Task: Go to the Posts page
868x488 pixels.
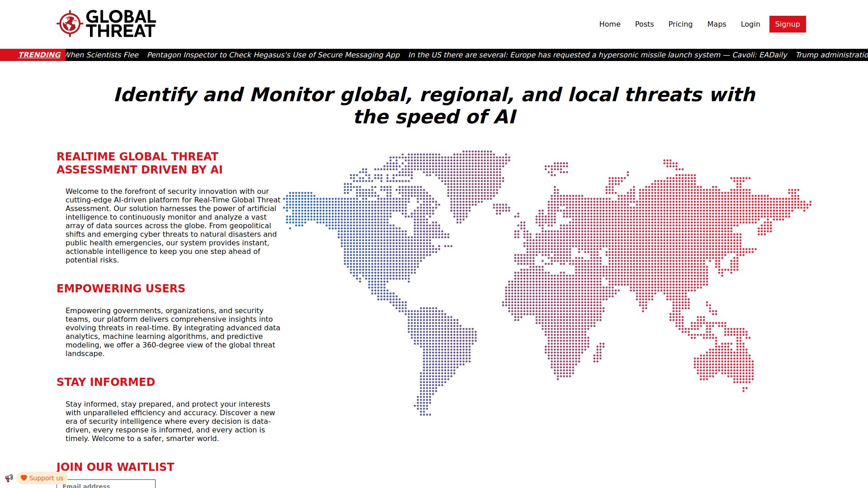Action: [644, 24]
